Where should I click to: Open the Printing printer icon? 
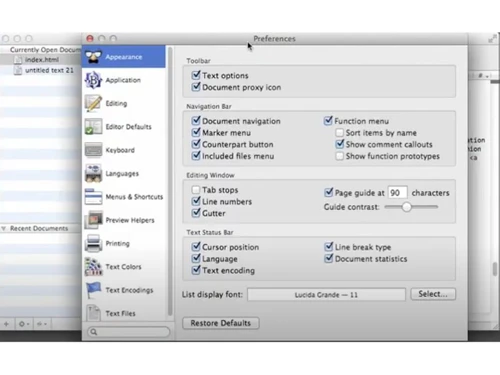pos(94,243)
